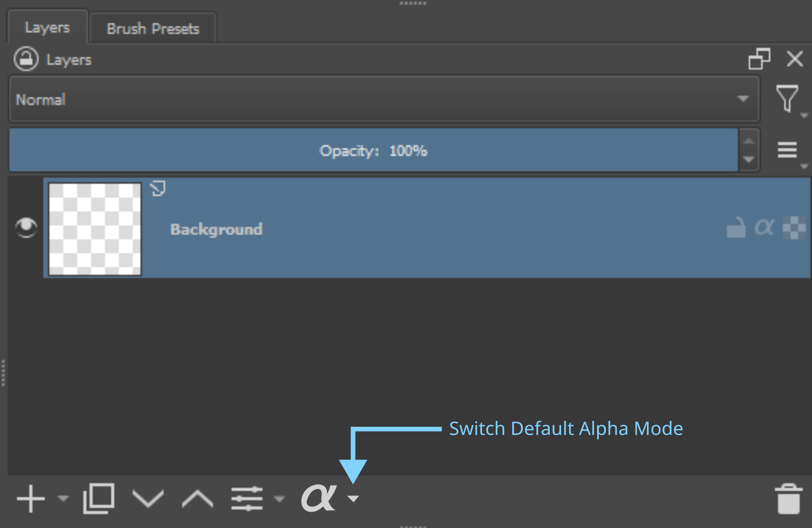This screenshot has height=528, width=812.
Task: Switch to the Brush Presets tab
Action: click(153, 29)
